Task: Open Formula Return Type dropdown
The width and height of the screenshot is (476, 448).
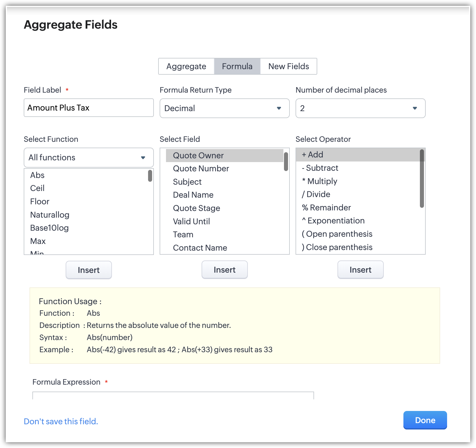Action: pyautogui.click(x=224, y=108)
